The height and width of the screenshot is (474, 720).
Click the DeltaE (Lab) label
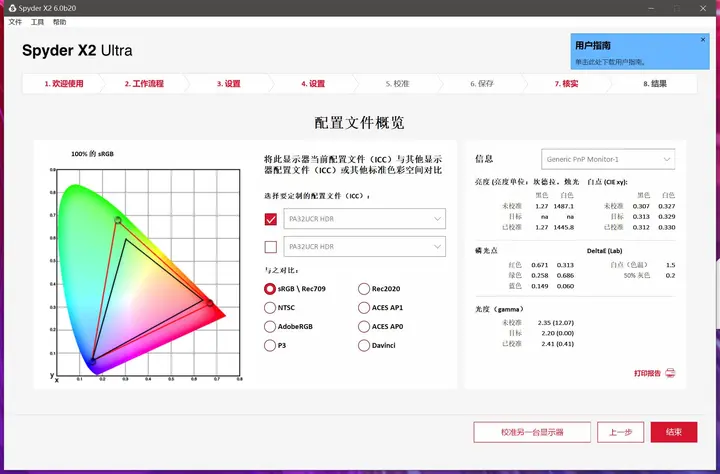[x=605, y=251]
